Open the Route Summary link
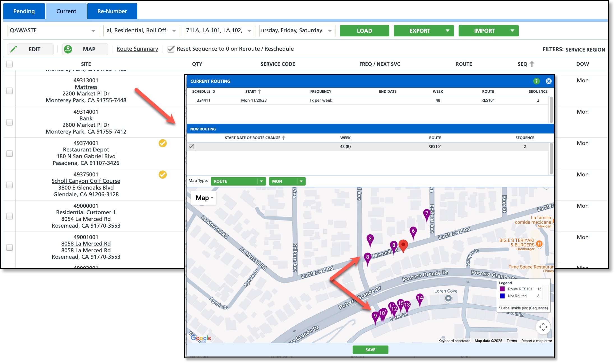Screen dimensions: 615x364 coord(137,49)
